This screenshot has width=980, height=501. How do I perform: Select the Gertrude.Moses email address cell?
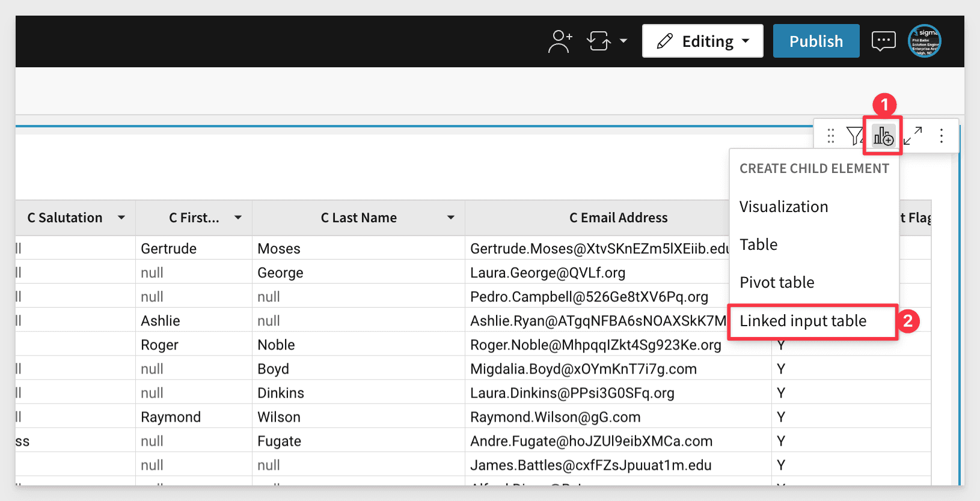(x=598, y=249)
